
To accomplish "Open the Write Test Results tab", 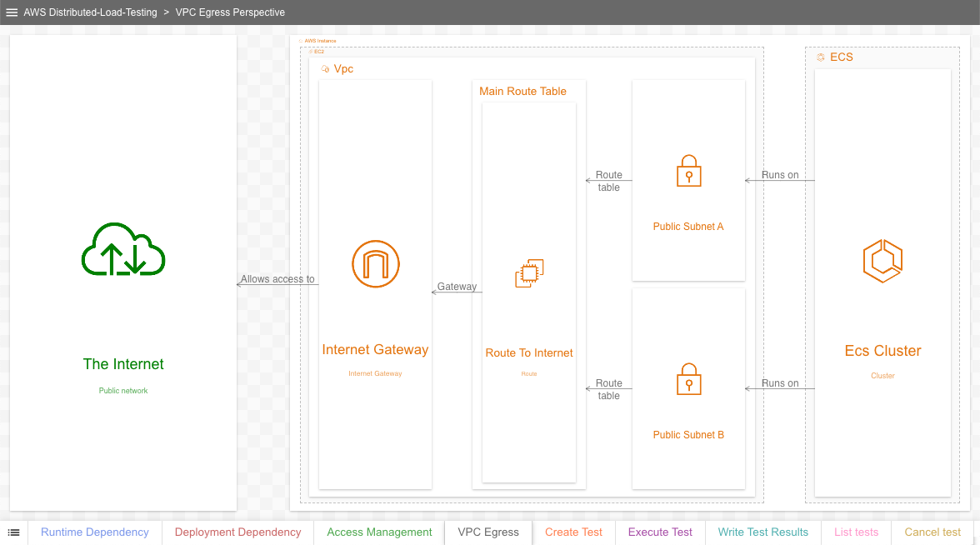I will click(x=762, y=532).
